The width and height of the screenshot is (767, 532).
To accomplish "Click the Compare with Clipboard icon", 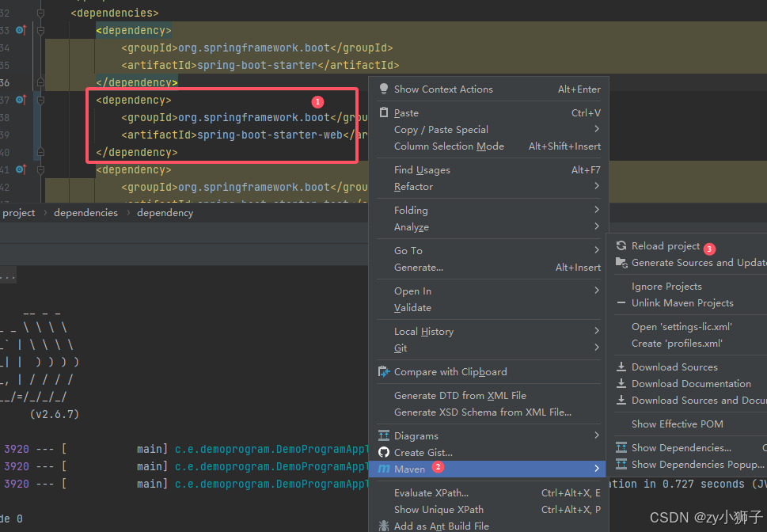I will coord(384,371).
